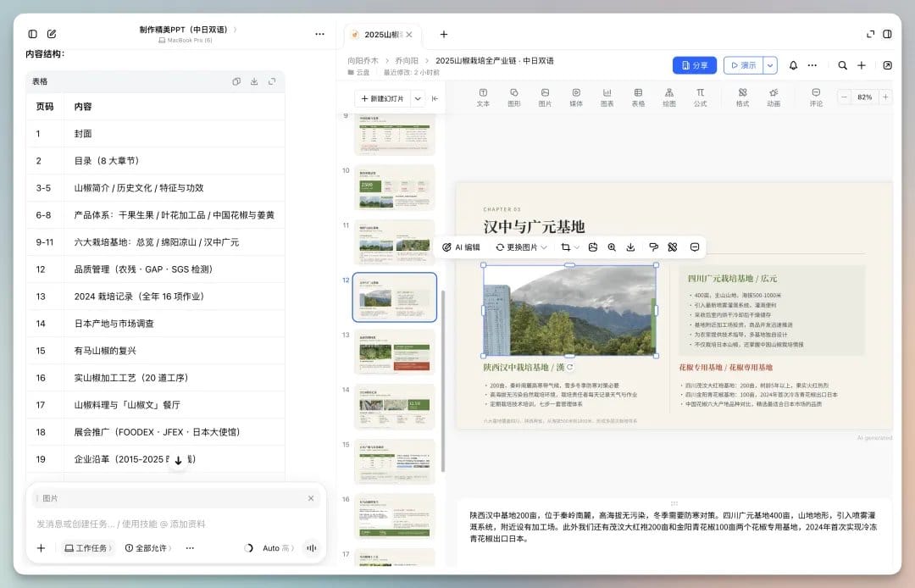915x588 pixels.
Task: Apply format painter on image toolbar
Action: pyautogui.click(x=653, y=247)
